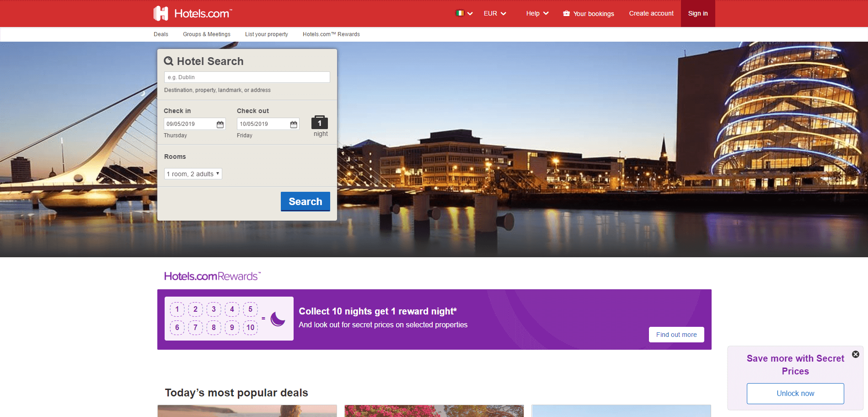
Task: Click the blue Search button
Action: point(305,201)
